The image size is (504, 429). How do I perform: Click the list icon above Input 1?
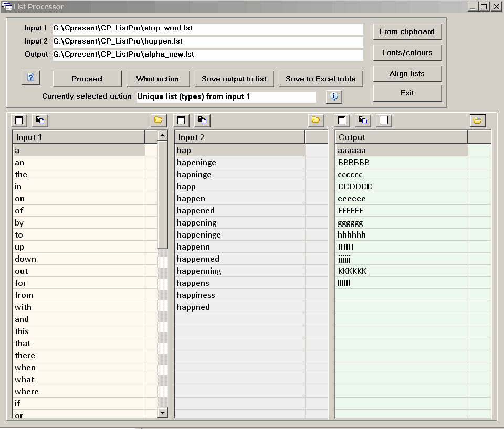pos(19,120)
